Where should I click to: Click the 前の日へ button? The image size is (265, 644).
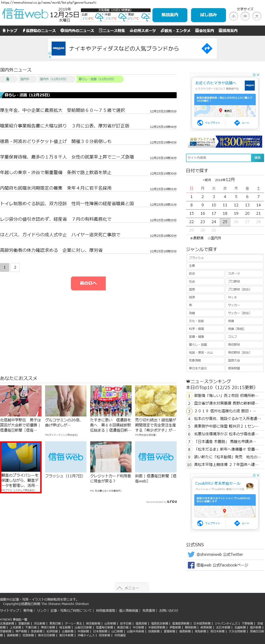pyautogui.click(x=88, y=283)
